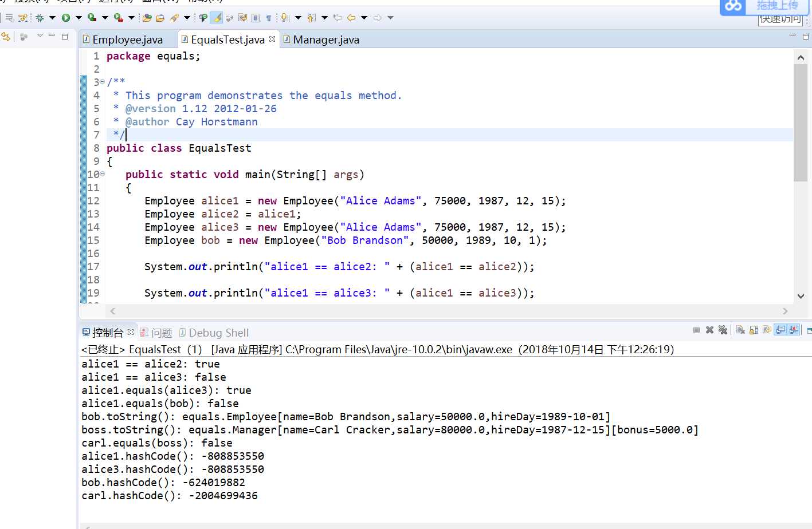Toggle console Scroll Lock icon

tap(754, 330)
